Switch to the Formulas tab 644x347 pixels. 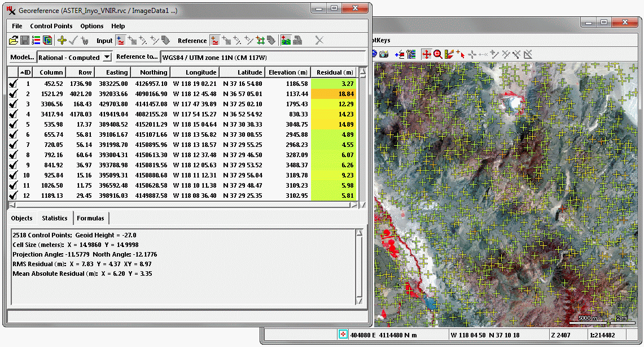pyautogui.click(x=90, y=218)
